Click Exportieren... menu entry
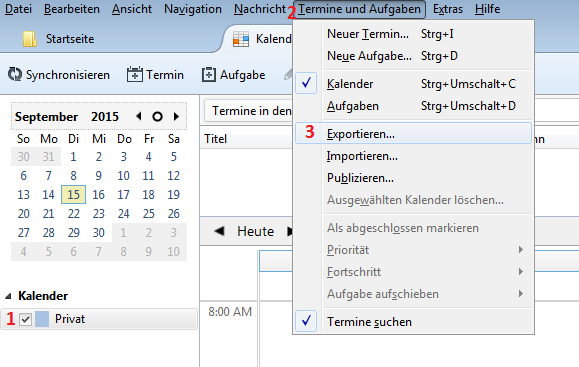The height and width of the screenshot is (367, 579). pyautogui.click(x=413, y=134)
